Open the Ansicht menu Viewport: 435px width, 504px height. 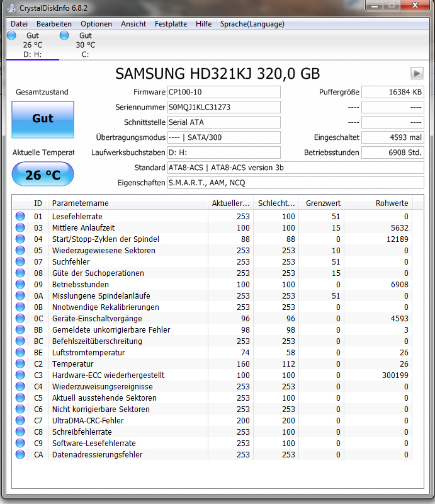pos(133,24)
